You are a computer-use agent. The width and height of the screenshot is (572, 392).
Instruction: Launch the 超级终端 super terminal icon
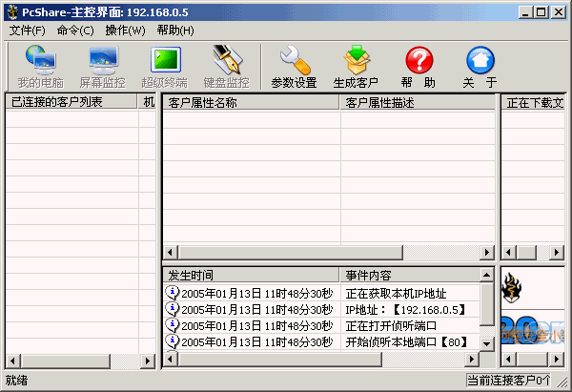[164, 66]
